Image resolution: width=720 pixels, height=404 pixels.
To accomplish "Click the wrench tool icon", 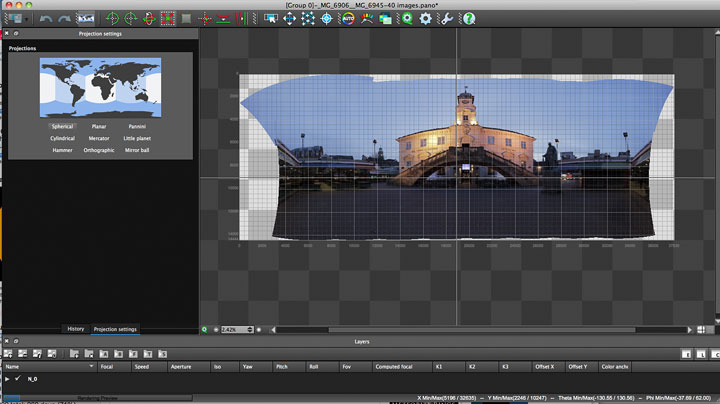I will coord(447,19).
